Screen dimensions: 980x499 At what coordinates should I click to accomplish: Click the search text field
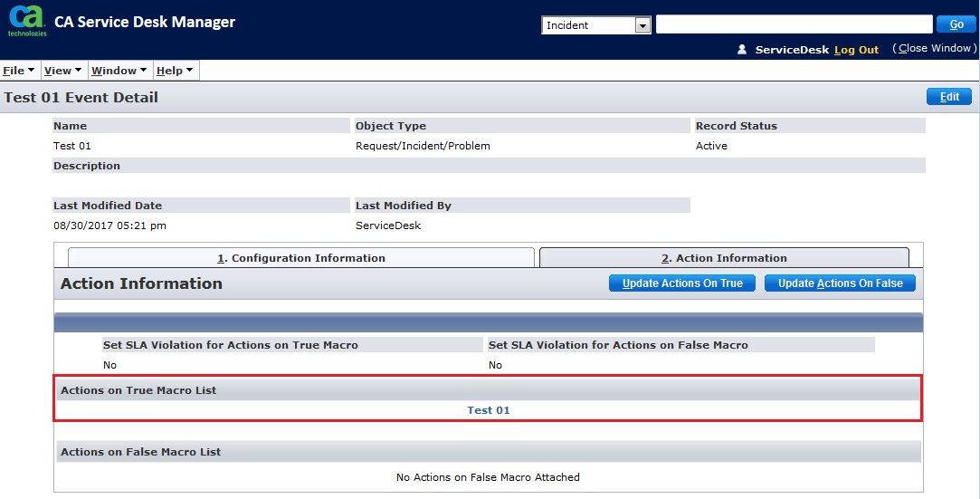click(x=794, y=24)
